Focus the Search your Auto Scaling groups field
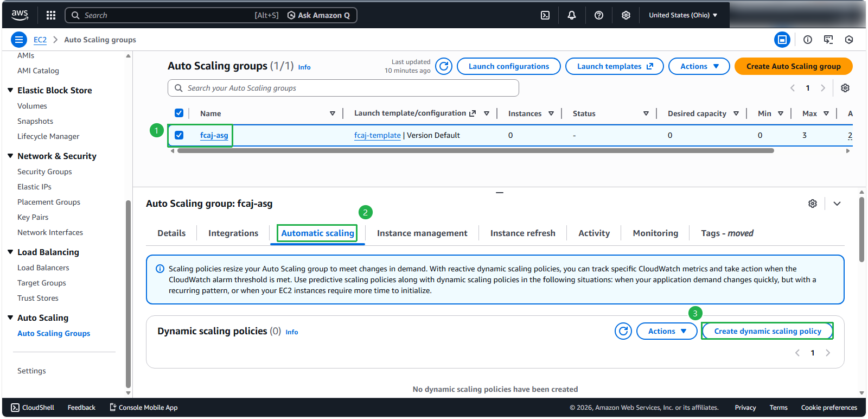 click(343, 88)
